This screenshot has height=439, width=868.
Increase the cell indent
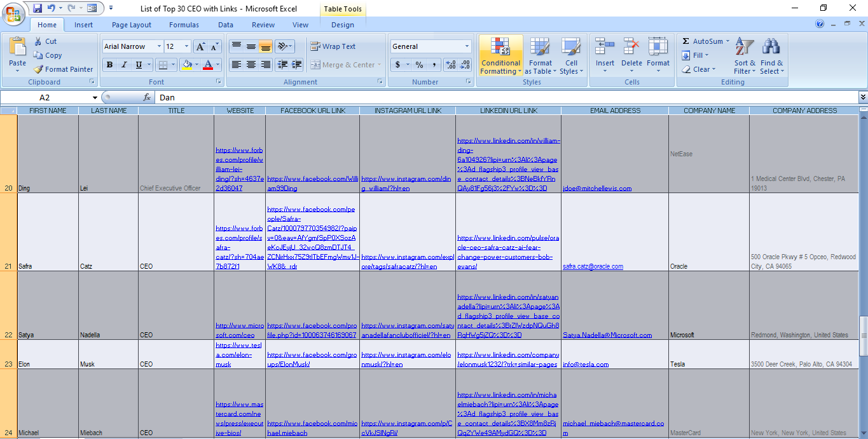[x=296, y=65]
